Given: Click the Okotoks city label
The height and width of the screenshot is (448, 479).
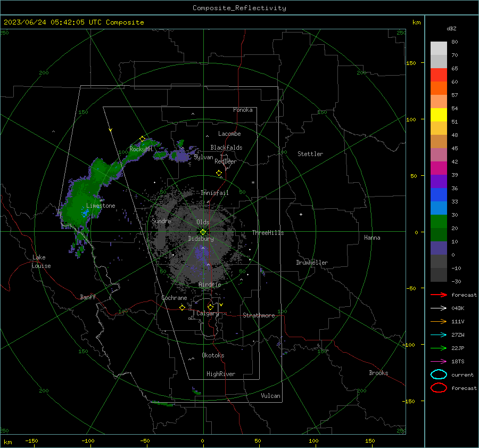Looking at the screenshot, I should [x=213, y=355].
